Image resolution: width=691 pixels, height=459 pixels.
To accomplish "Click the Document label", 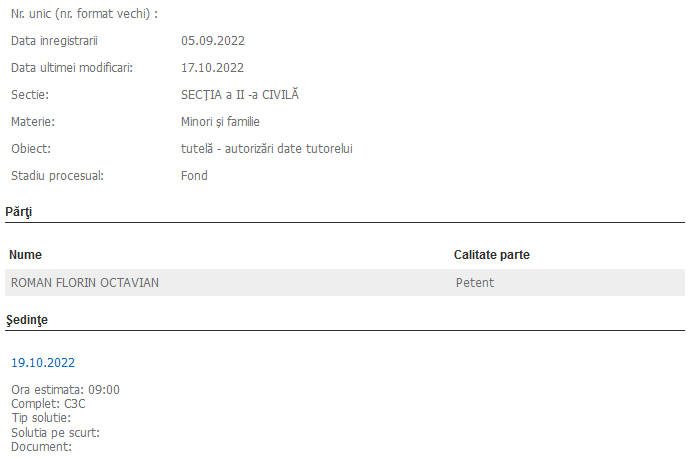I will [x=41, y=447].
